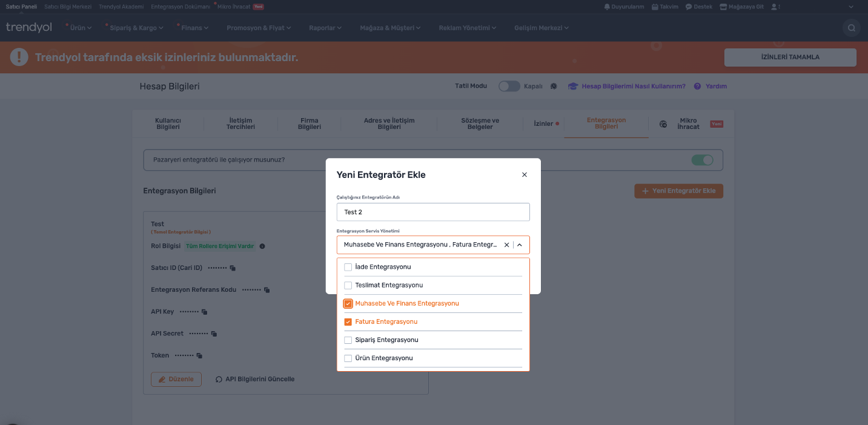Click the Düzenle button
868x425 pixels.
click(176, 379)
